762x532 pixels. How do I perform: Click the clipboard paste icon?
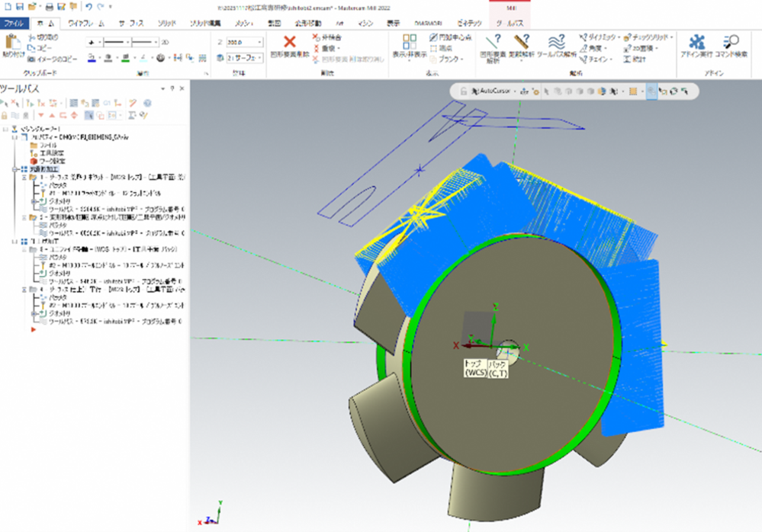(13, 43)
